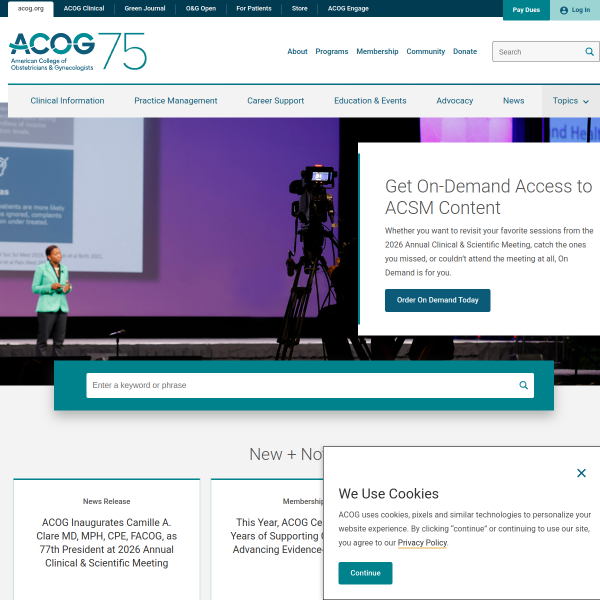
Task: Click the keyword search magnifier icon
Action: point(523,385)
